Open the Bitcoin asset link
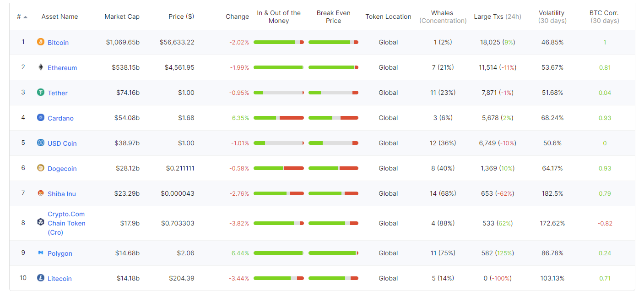This screenshot has height=297, width=644. pos(58,42)
